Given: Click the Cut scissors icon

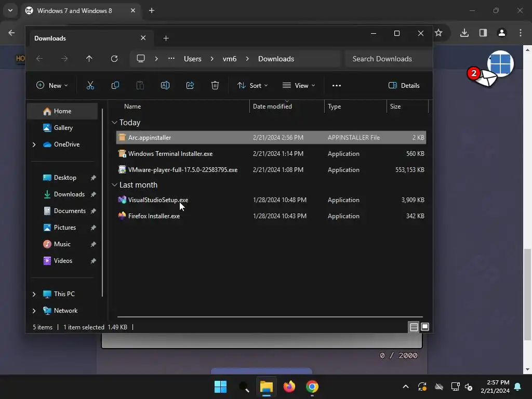Looking at the screenshot, I should 90,86.
